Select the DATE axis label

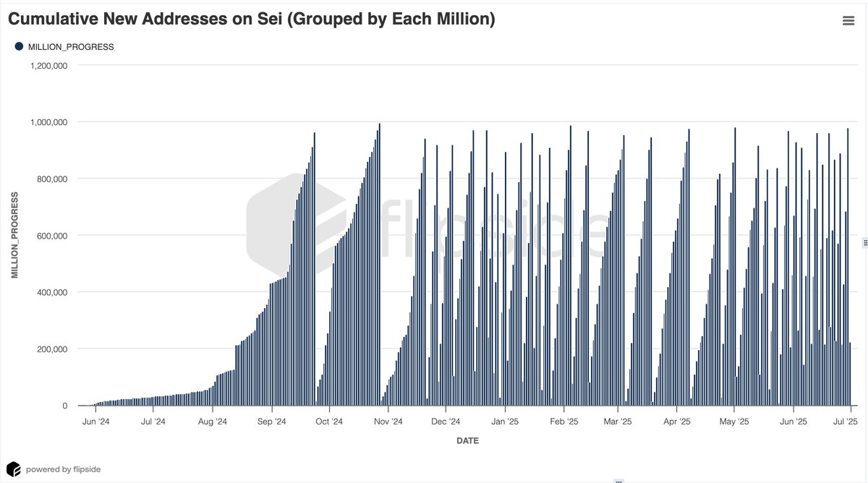[x=467, y=440]
